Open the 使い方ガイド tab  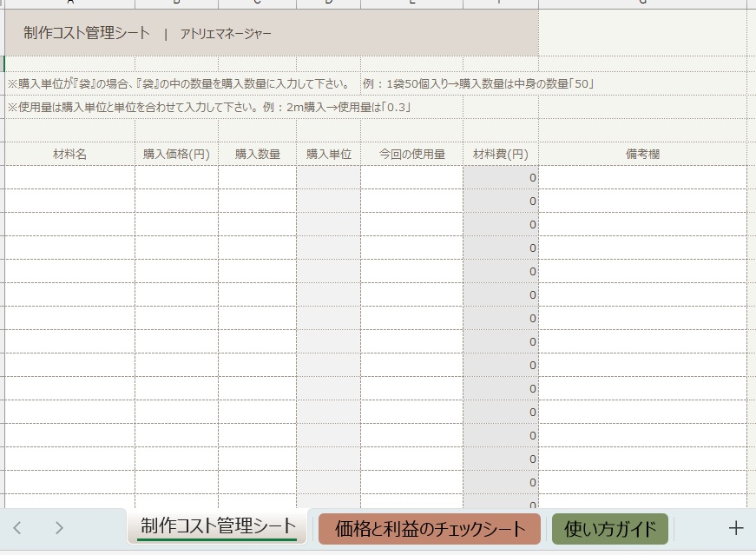tap(610, 528)
